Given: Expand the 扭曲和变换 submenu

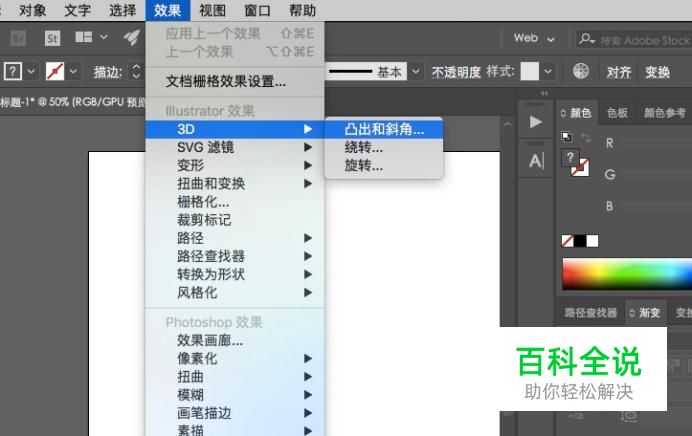Looking at the screenshot, I should tap(235, 184).
